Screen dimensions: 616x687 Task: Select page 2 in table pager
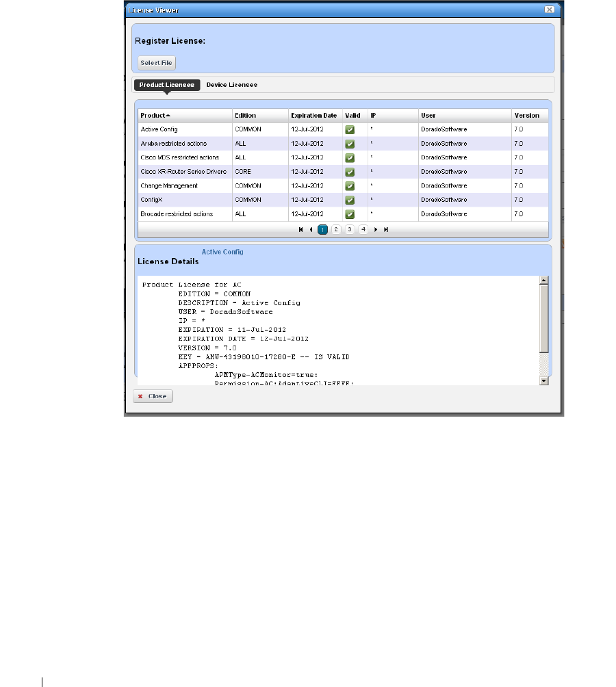click(x=336, y=230)
